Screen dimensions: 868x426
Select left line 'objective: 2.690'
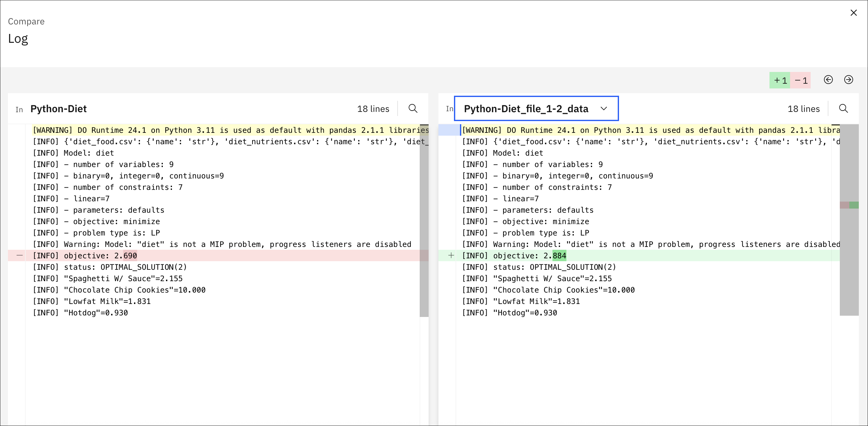pyautogui.click(x=85, y=256)
